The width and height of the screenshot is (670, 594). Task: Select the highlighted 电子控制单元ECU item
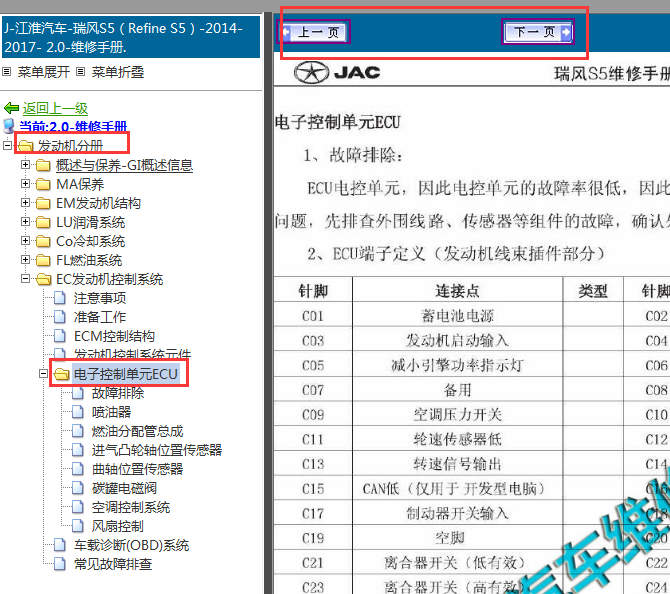[x=126, y=374]
